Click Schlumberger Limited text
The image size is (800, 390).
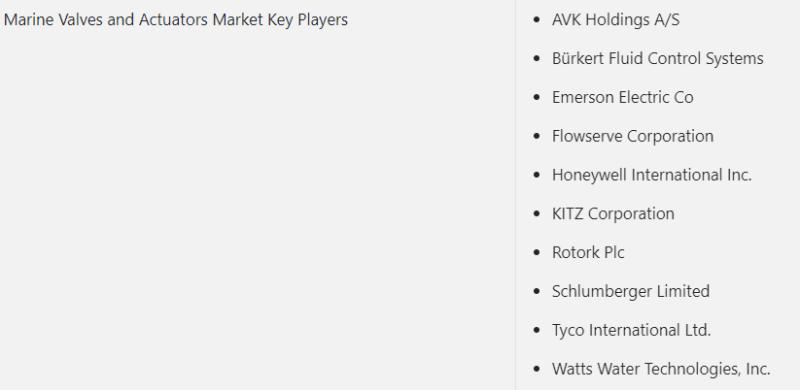click(631, 291)
